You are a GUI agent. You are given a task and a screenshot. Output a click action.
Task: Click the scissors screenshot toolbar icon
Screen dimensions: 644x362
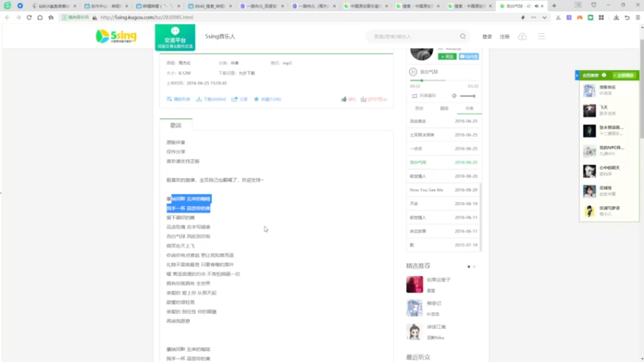(x=558, y=18)
